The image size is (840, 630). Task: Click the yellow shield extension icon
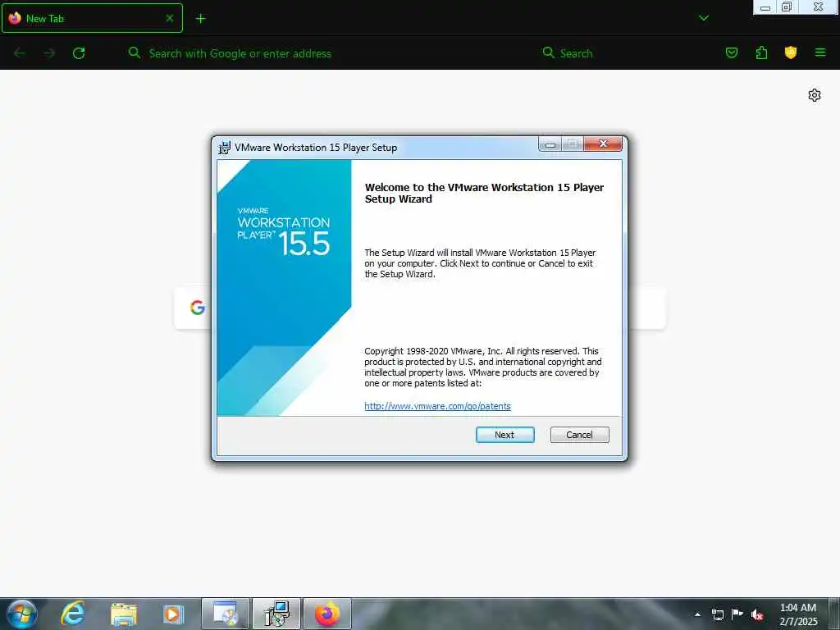pyautogui.click(x=791, y=52)
